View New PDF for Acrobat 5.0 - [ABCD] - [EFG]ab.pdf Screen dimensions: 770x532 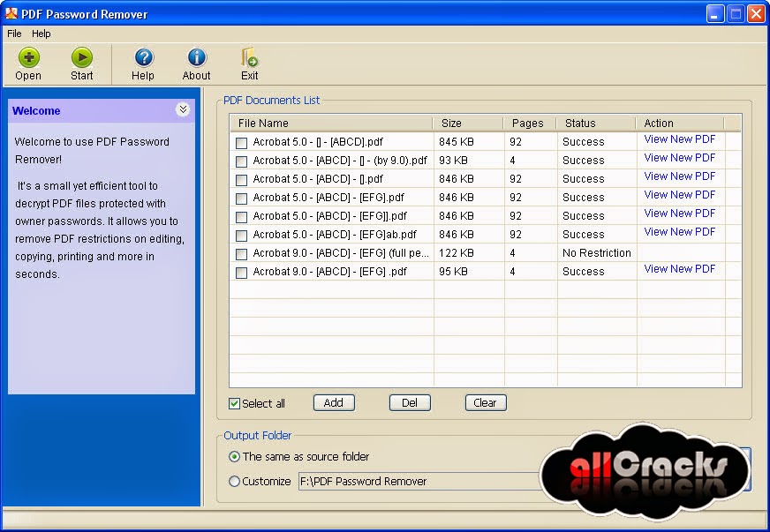tap(680, 232)
